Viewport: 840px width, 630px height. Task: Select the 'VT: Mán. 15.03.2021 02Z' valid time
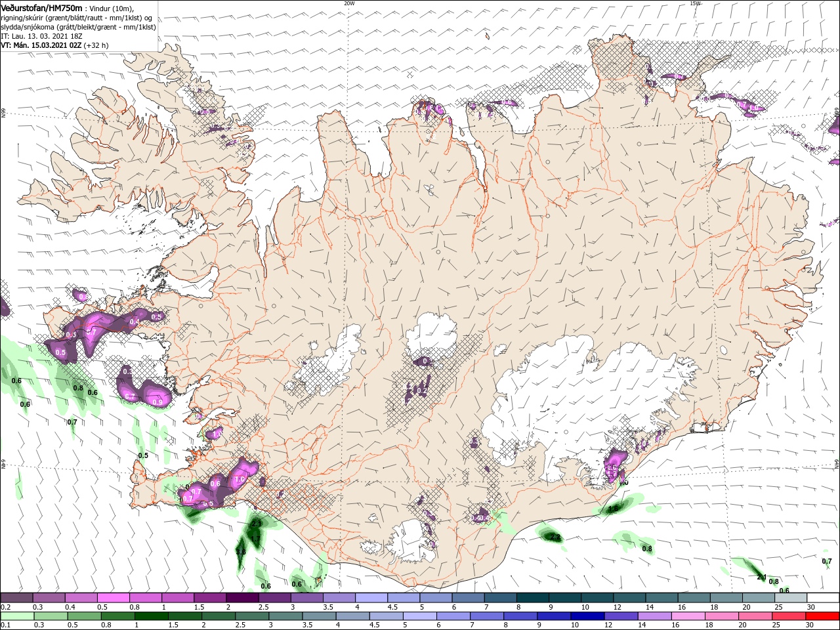pos(41,45)
